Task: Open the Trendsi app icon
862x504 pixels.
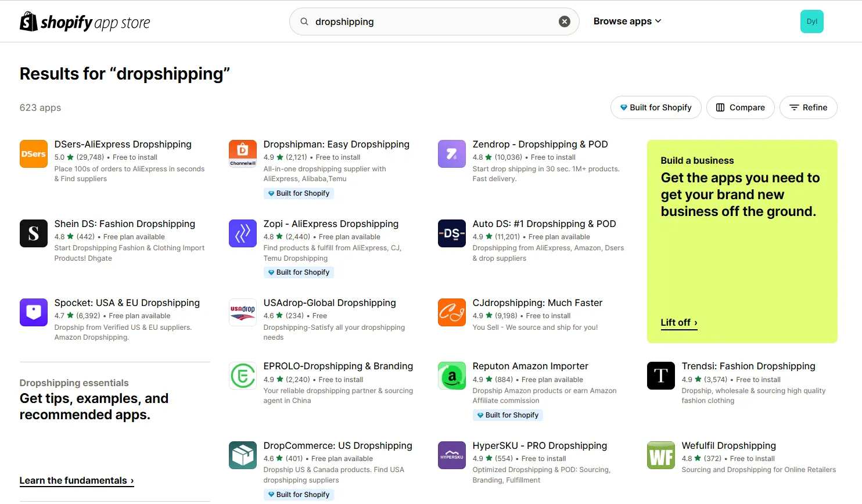Action: pyautogui.click(x=661, y=376)
